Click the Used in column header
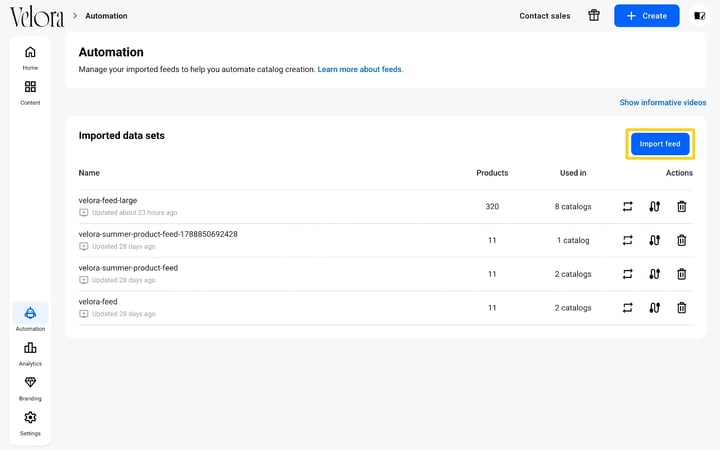The image size is (720, 450). (x=573, y=173)
